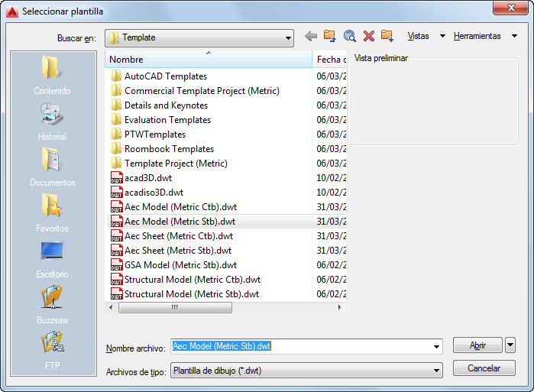Open FTP in the places sidebar
Image resolution: width=534 pixels, height=392 pixels.
pos(52,351)
